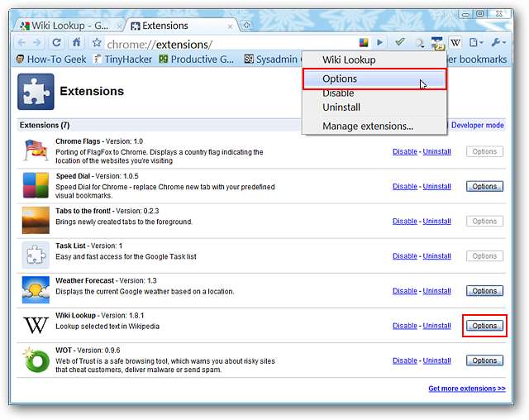Reload the page with the refresh icon
The height and width of the screenshot is (420, 529).
click(x=57, y=43)
